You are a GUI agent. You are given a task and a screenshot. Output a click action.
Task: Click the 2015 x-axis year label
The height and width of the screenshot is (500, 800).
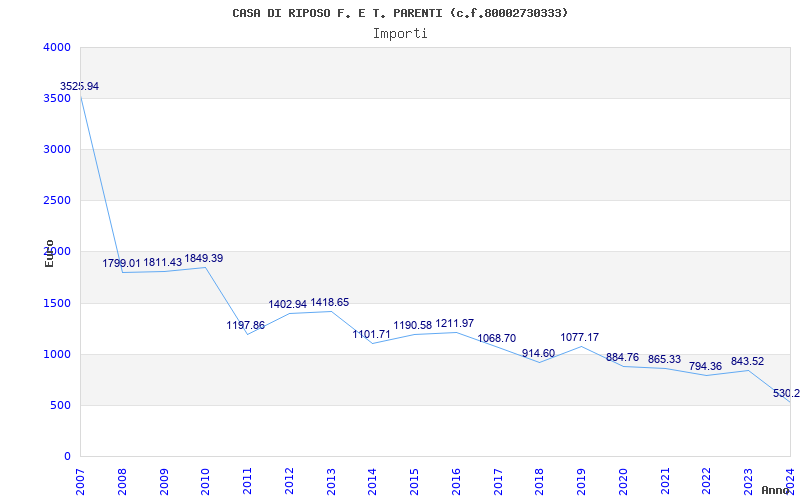tap(414, 481)
